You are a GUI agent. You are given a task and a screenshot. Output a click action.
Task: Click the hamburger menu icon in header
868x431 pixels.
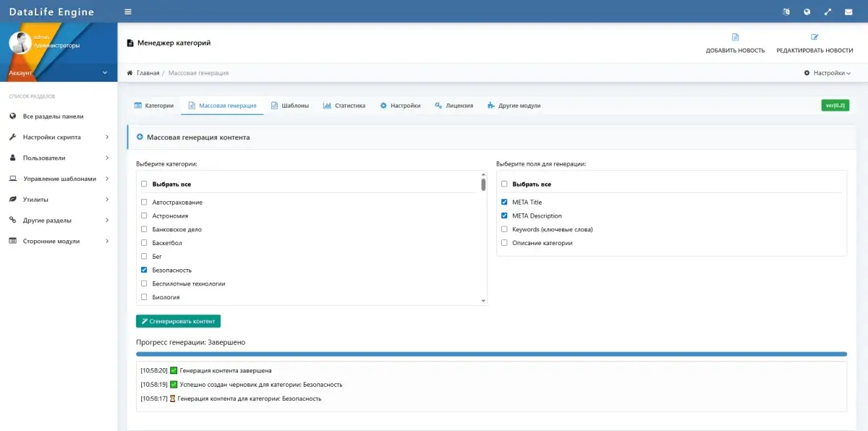coord(128,12)
